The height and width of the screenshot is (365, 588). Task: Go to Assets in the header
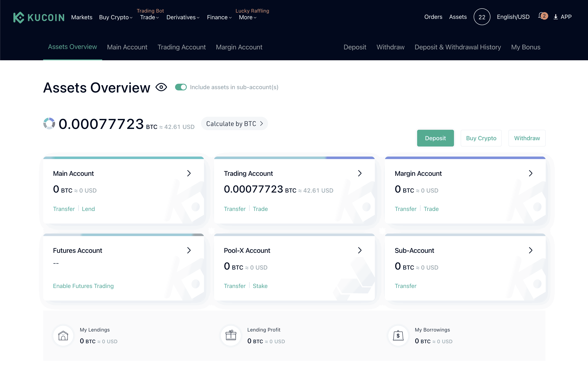tap(458, 17)
